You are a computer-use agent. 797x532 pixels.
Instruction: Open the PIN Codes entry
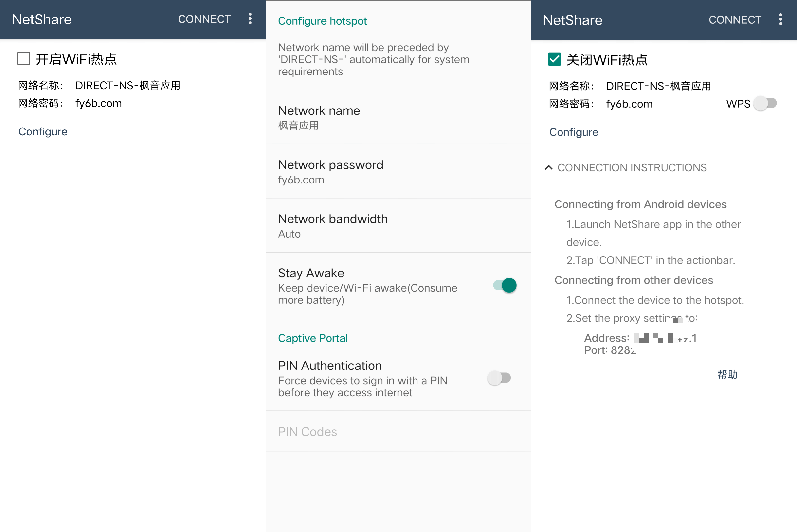(398, 432)
